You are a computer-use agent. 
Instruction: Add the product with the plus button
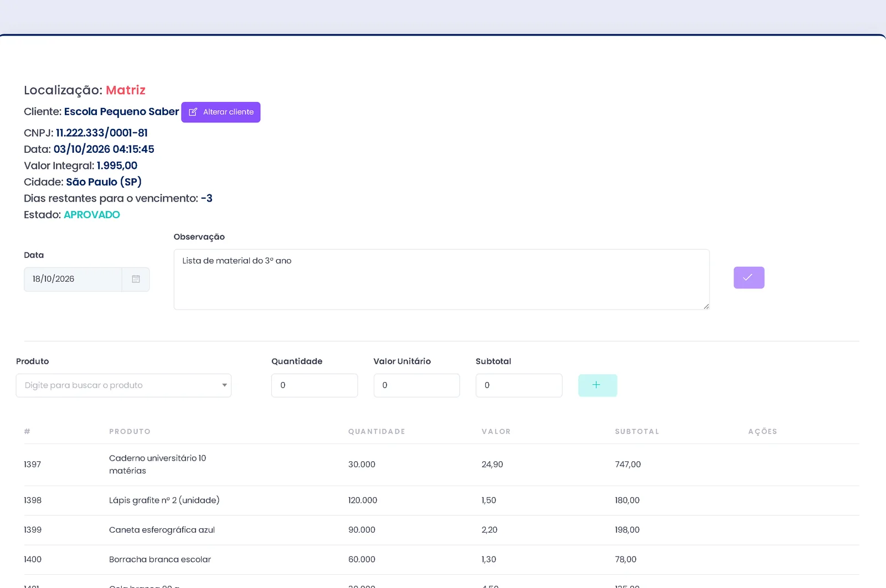(x=597, y=385)
